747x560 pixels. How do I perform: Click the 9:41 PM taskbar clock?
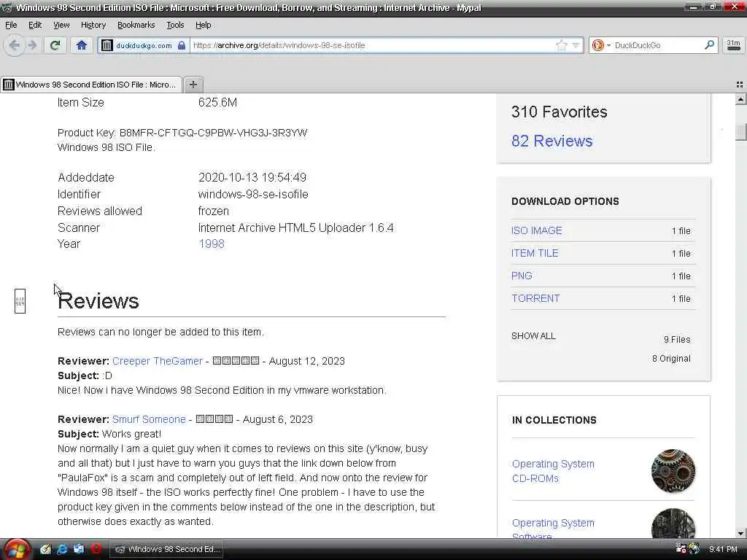tap(723, 549)
